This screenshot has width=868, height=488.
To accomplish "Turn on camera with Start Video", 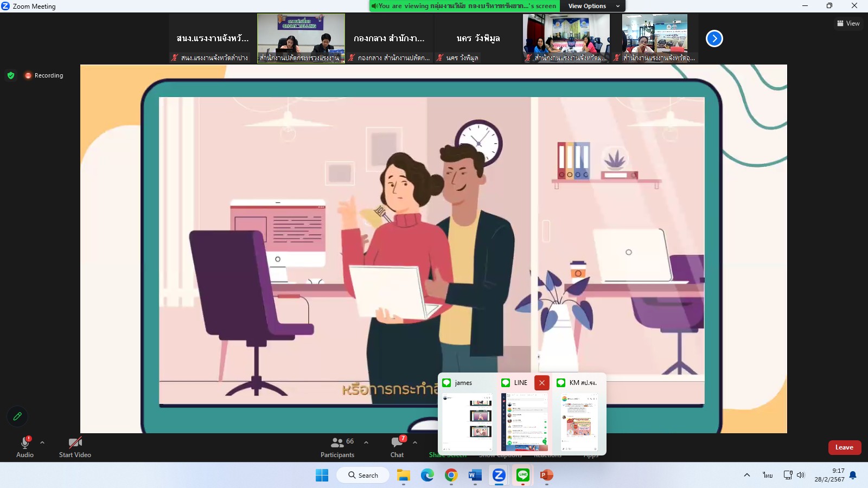I will (x=75, y=447).
